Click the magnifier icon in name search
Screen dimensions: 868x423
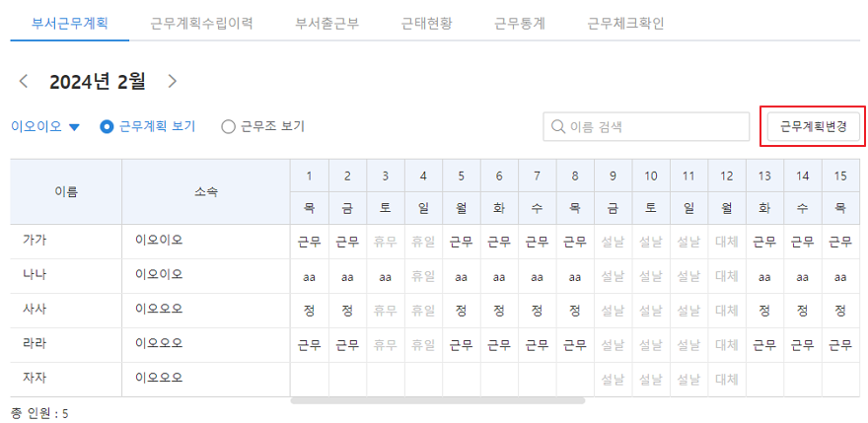(558, 127)
